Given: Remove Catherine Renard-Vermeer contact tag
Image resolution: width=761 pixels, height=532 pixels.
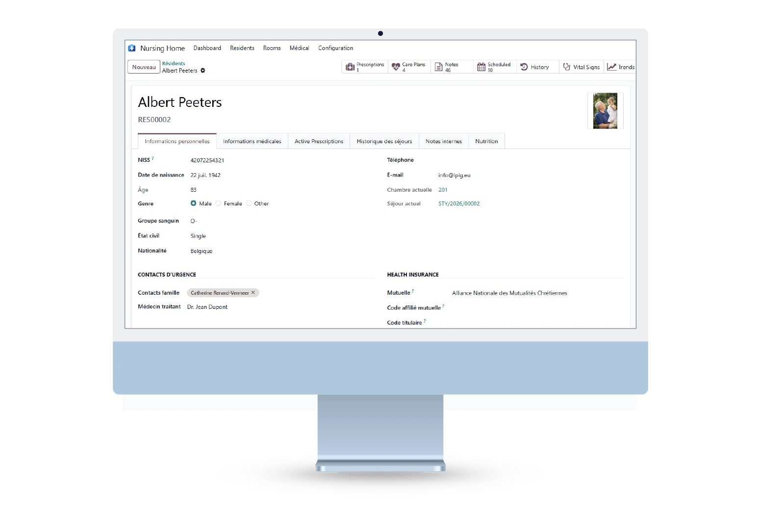Looking at the screenshot, I should click(x=253, y=293).
